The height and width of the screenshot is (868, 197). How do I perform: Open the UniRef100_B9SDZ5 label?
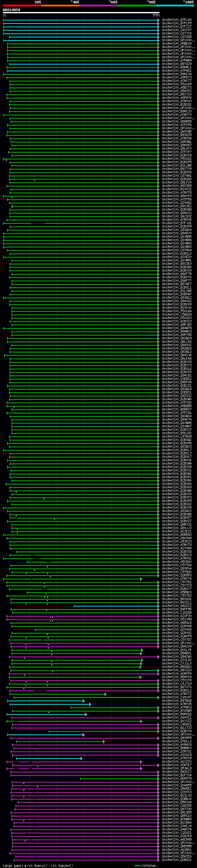click(177, 135)
